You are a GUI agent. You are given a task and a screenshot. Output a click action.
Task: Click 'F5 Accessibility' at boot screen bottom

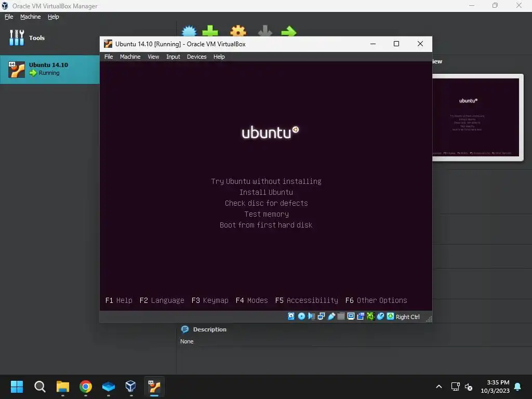coord(307,300)
